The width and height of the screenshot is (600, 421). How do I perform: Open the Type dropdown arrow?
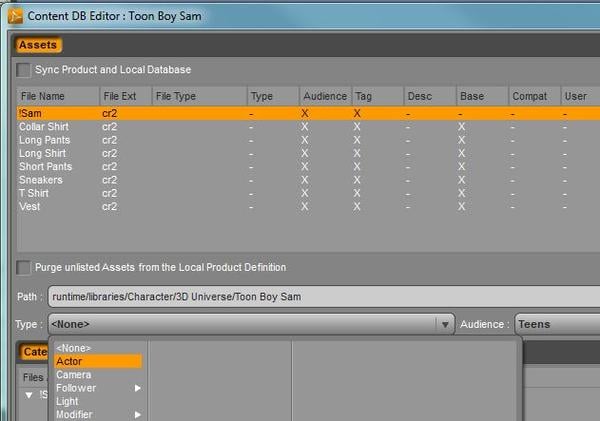[x=445, y=325]
